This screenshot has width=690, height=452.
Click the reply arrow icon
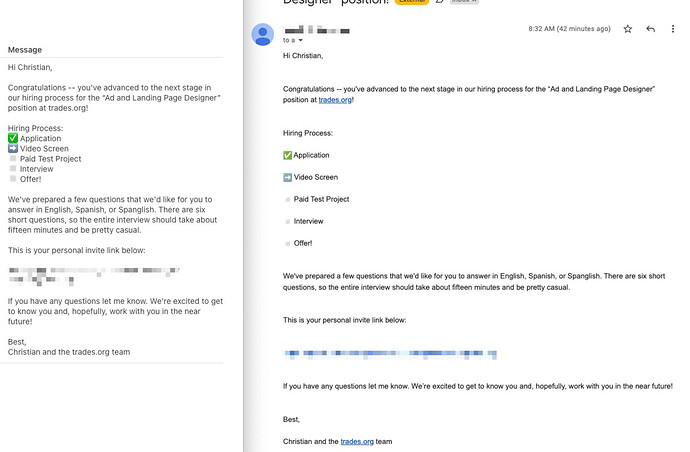651,29
